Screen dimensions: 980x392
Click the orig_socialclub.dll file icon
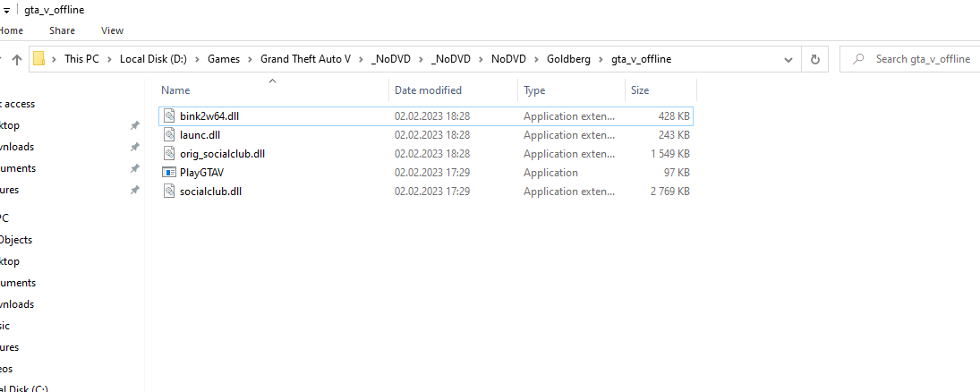pos(170,154)
